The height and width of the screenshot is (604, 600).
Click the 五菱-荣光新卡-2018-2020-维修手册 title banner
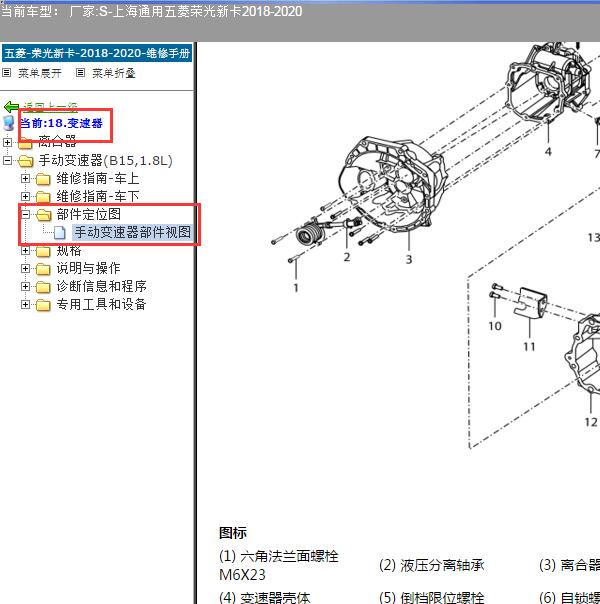click(97, 53)
